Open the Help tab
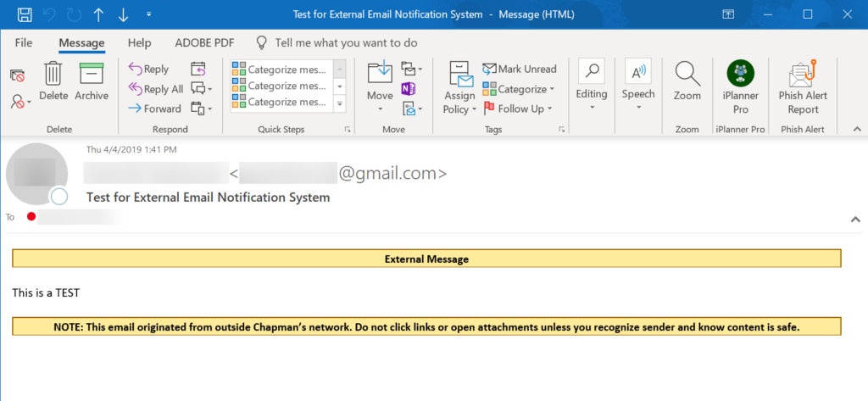The width and height of the screenshot is (868, 401). point(140,42)
